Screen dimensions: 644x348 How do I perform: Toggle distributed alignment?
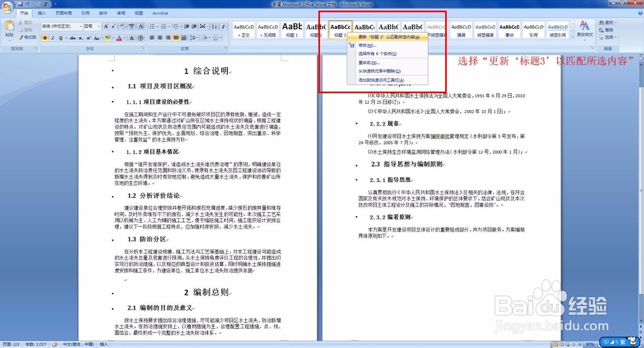coord(184,38)
